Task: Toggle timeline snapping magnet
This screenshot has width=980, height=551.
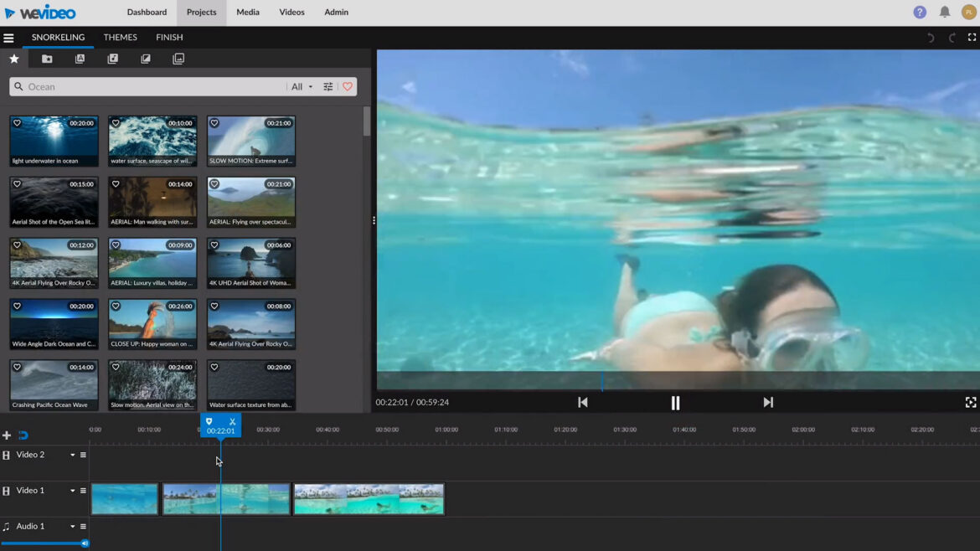Action: [23, 435]
